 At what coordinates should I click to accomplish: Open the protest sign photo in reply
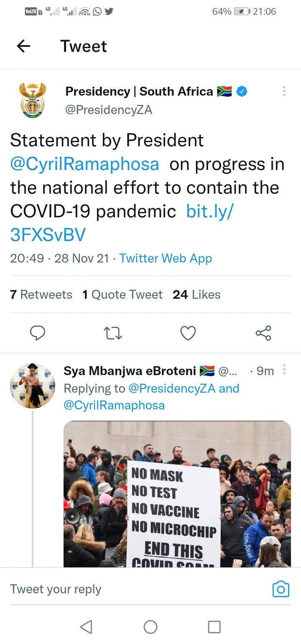[x=177, y=494]
